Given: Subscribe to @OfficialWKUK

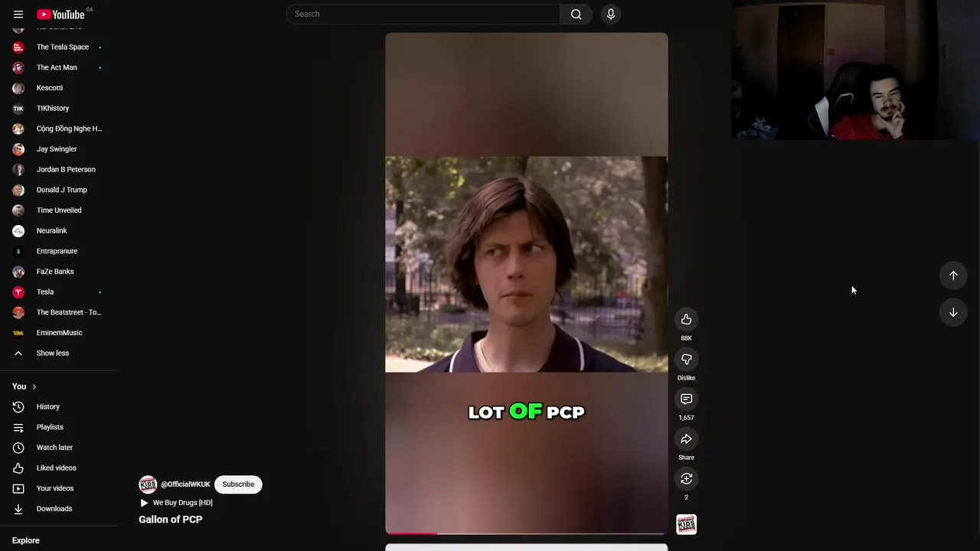Looking at the screenshot, I should [238, 484].
